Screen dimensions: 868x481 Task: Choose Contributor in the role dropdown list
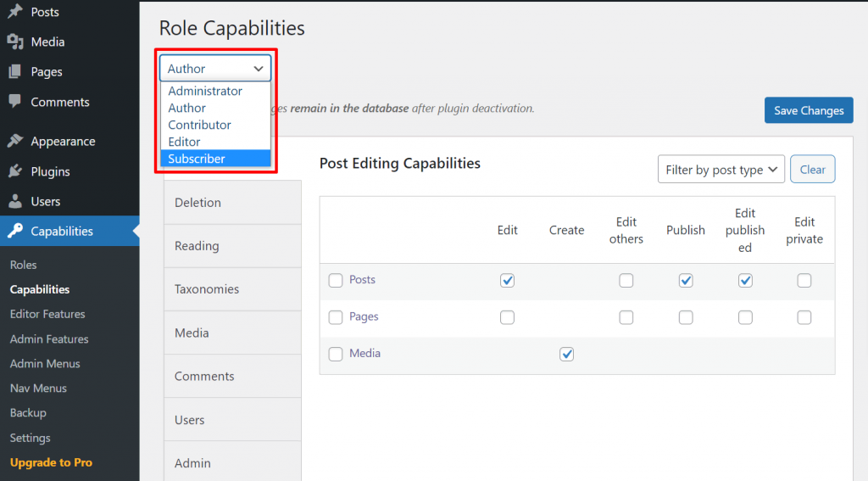tap(199, 125)
